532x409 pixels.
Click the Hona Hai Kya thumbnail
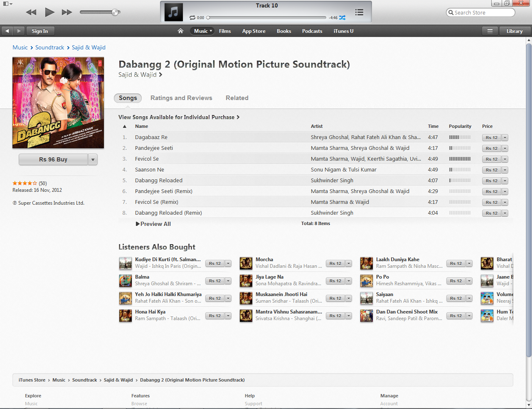pos(126,316)
